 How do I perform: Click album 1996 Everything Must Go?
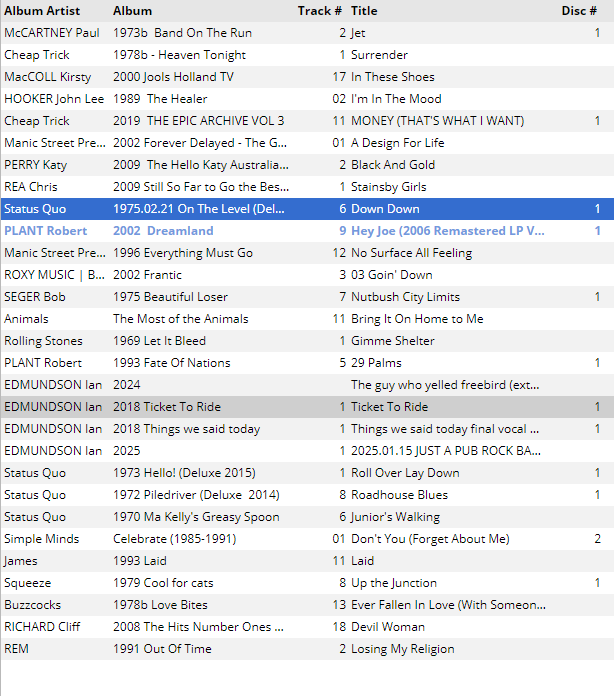183,253
